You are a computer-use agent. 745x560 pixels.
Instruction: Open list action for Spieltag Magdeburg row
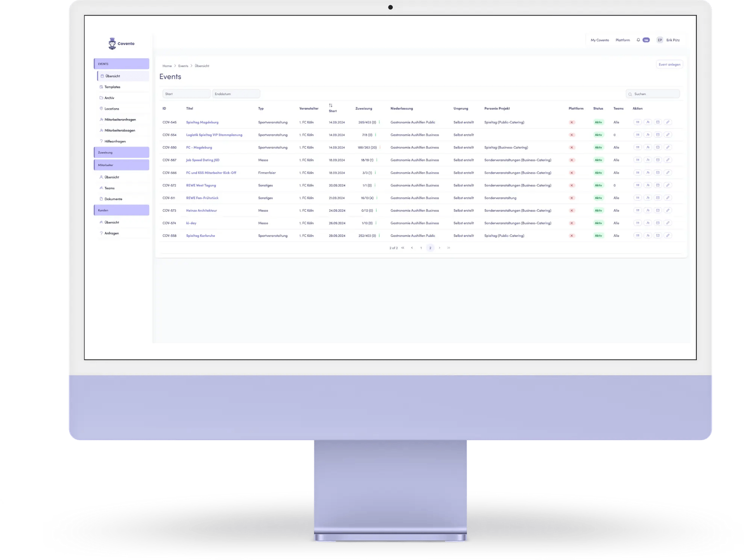coord(638,122)
